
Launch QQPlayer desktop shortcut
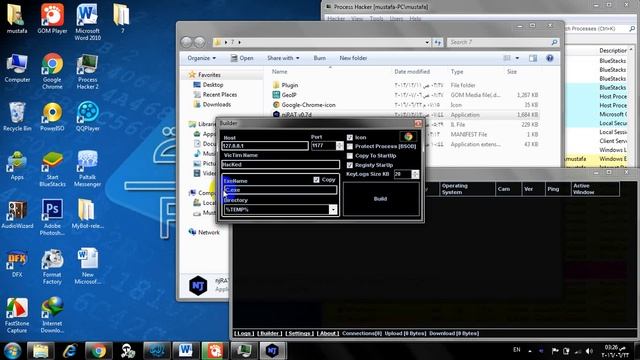87,116
